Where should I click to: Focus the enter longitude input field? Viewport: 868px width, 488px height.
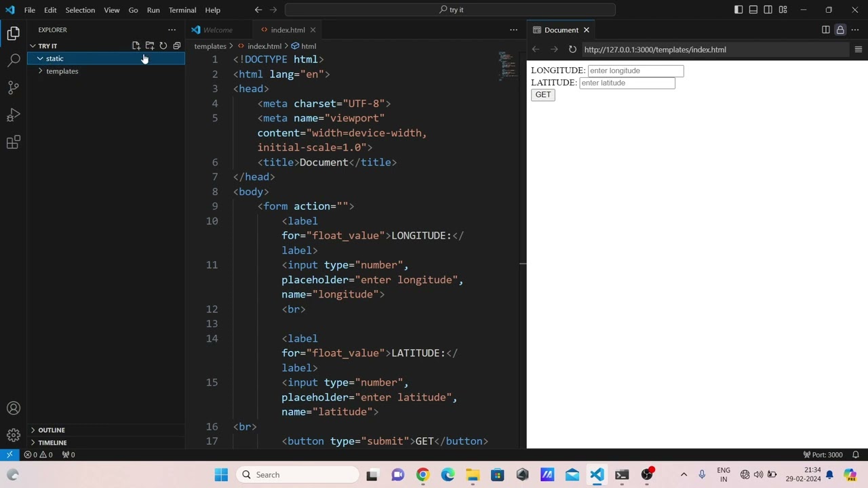tap(635, 70)
